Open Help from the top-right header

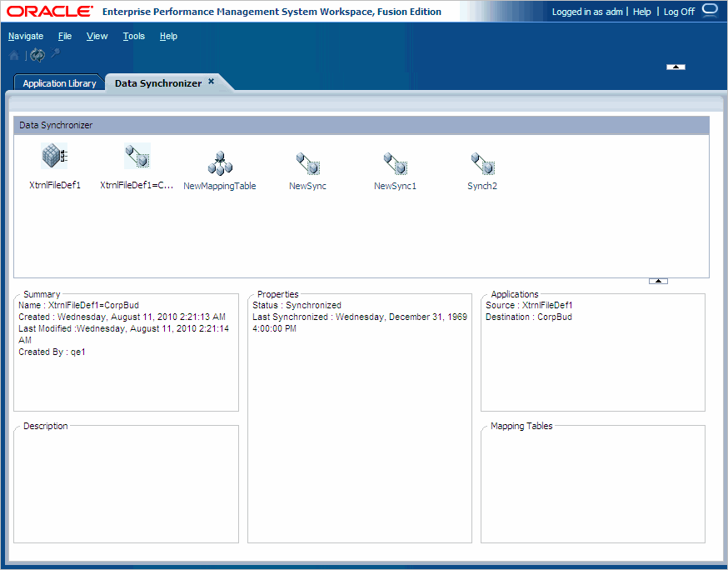(x=641, y=11)
